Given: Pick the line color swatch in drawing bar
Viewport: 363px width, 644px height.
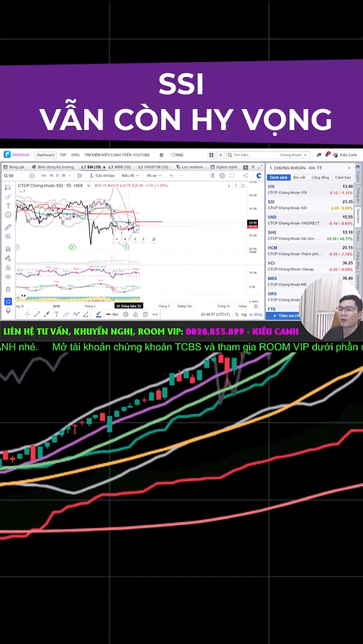Looking at the screenshot, I should [99, 314].
